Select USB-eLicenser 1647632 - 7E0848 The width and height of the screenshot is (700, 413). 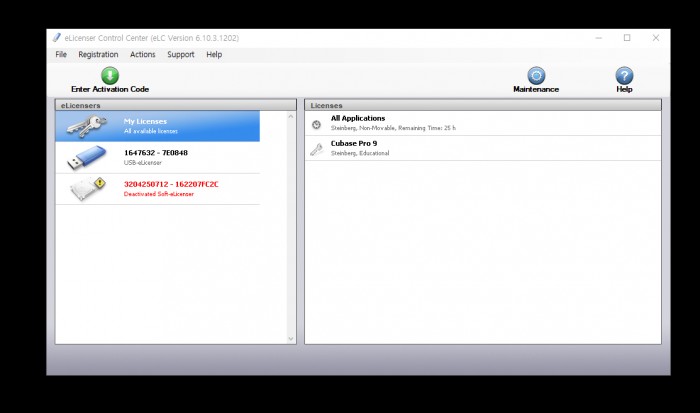(158, 158)
